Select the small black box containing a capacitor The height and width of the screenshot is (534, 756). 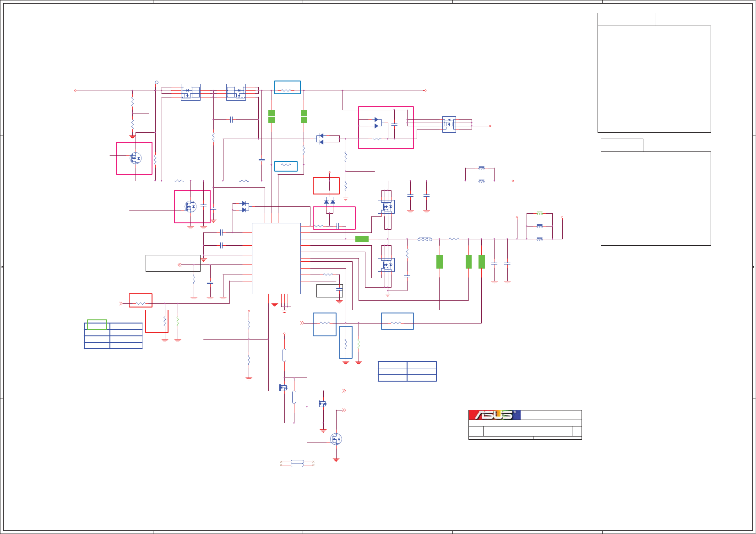(330, 291)
